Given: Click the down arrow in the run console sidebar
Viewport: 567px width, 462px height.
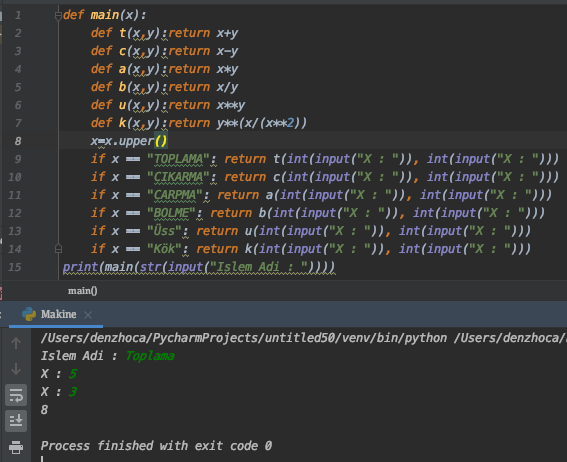Looking at the screenshot, I should (x=16, y=369).
